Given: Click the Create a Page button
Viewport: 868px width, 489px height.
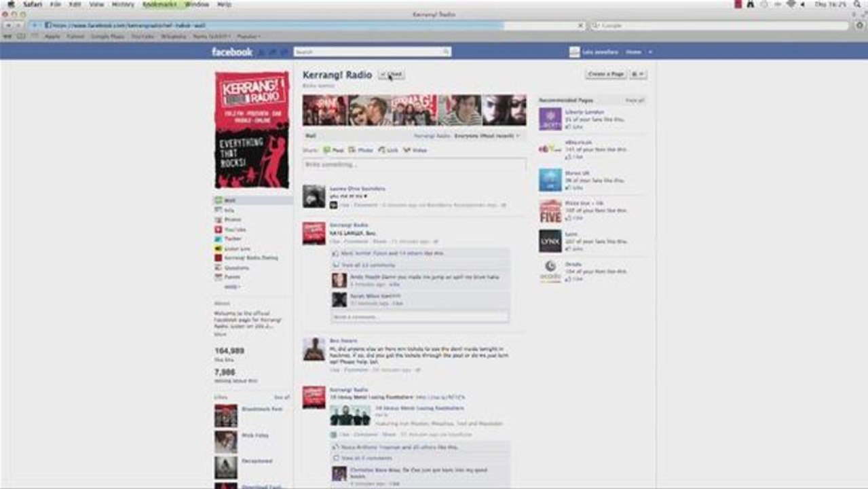Looking at the screenshot, I should [605, 74].
